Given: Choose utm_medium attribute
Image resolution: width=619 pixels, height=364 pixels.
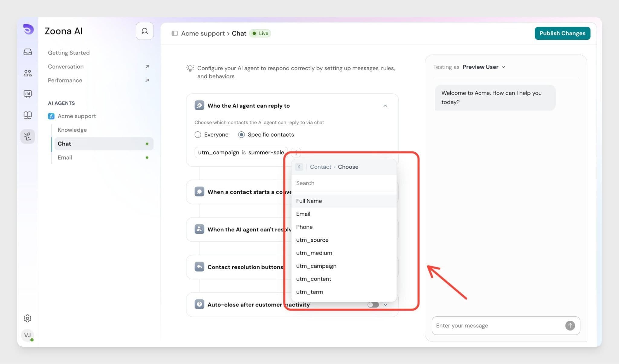Looking at the screenshot, I should [344, 253].
